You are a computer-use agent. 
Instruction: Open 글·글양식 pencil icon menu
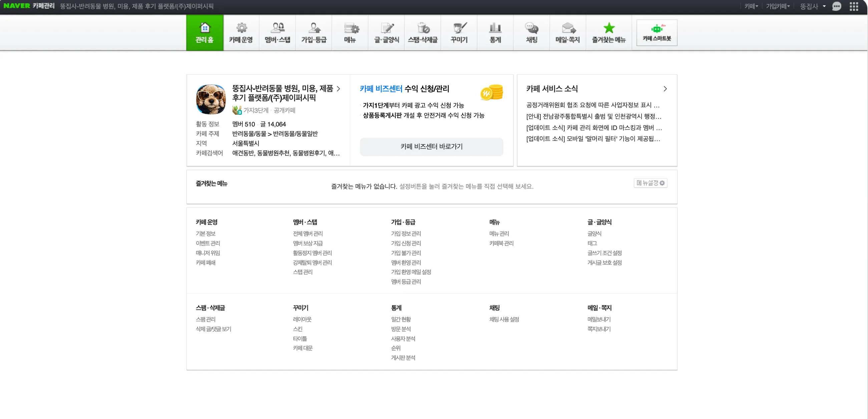pos(387,33)
